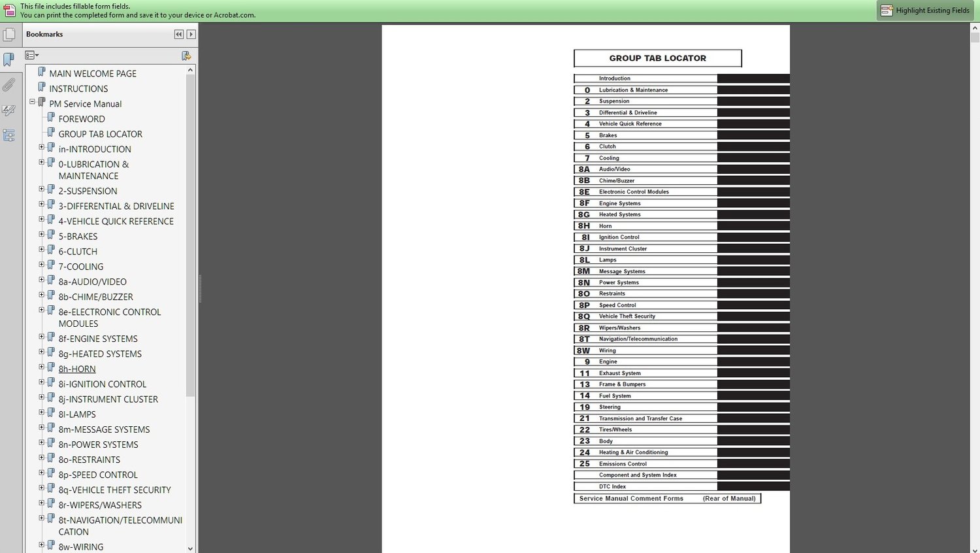Open the Signatures panel icon
The width and height of the screenshot is (980, 553).
(x=9, y=110)
